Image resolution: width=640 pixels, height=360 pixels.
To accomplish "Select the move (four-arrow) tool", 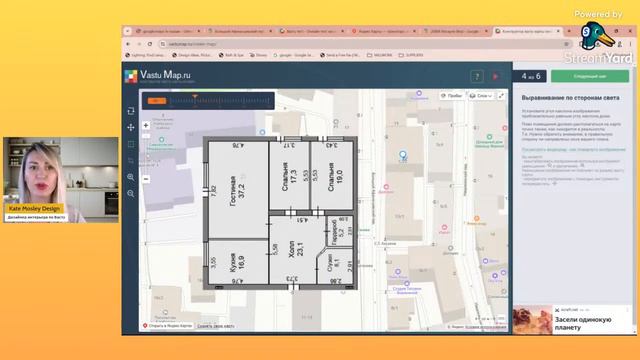I will coord(131,127).
